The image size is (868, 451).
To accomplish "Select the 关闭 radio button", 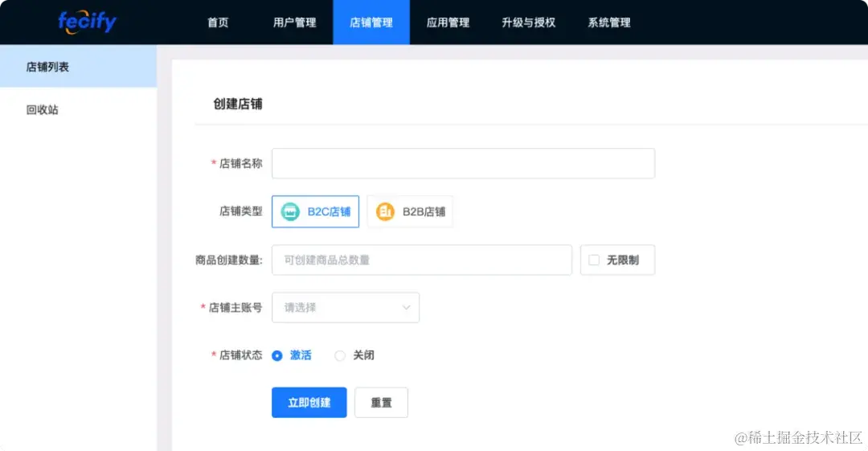I will point(340,355).
